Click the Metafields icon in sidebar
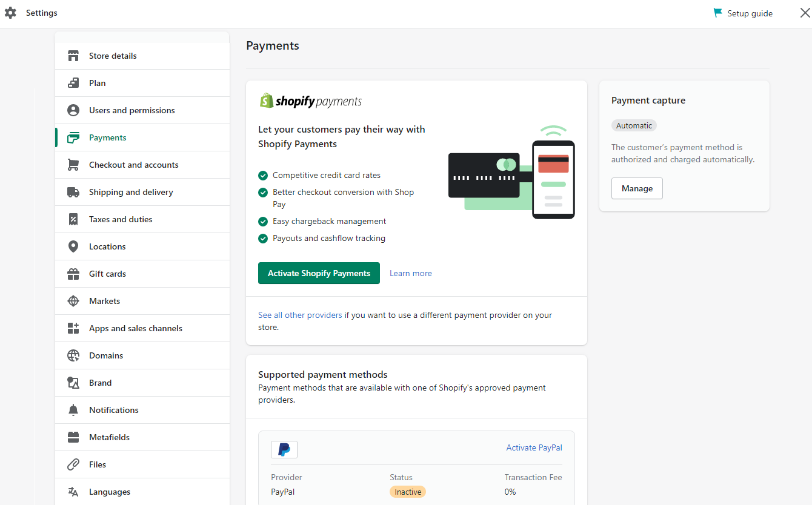Viewport: 812px width, 505px height. (73, 437)
